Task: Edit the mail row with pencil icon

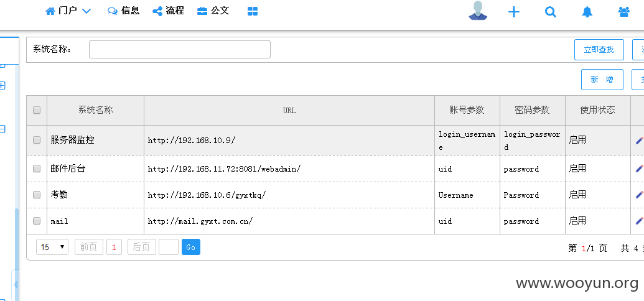Action: pyautogui.click(x=639, y=221)
